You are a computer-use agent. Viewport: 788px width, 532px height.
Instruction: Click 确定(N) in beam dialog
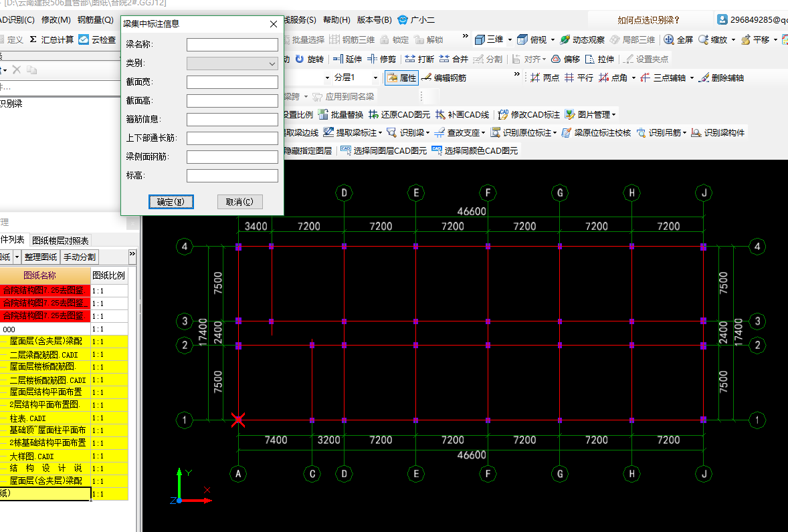(171, 202)
